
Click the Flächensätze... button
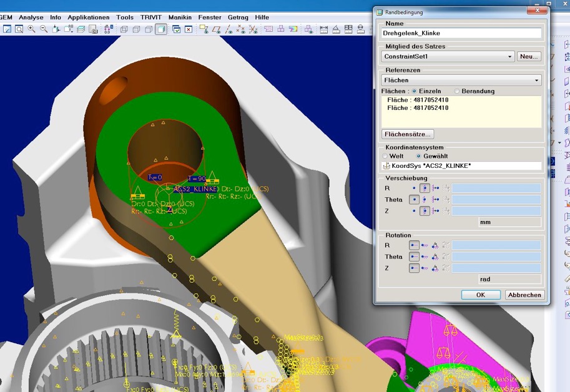pyautogui.click(x=408, y=134)
